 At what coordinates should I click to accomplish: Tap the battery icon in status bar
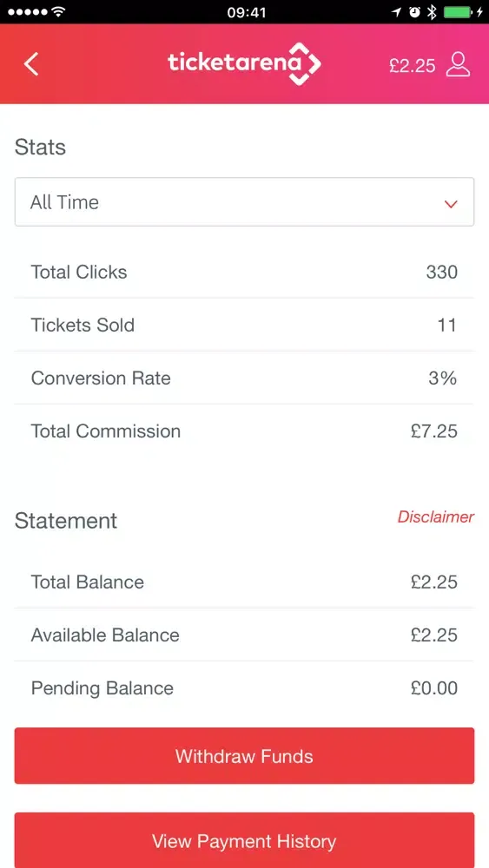tap(458, 11)
